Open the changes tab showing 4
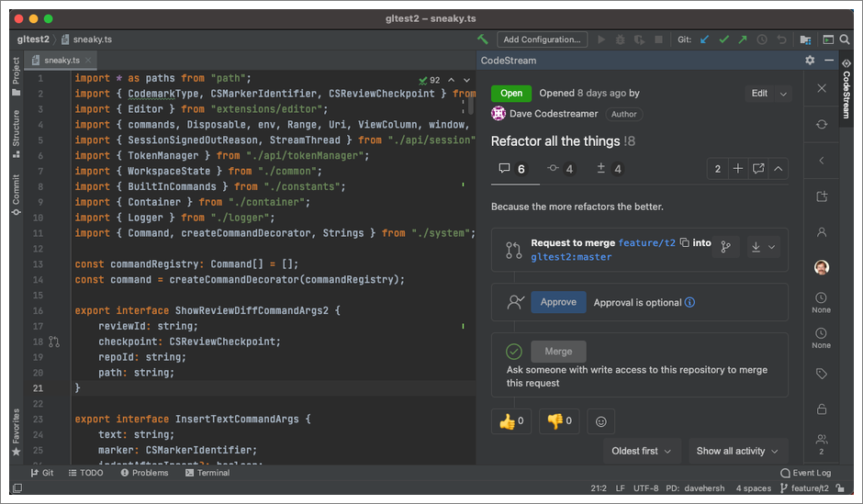This screenshot has height=504, width=863. [610, 169]
